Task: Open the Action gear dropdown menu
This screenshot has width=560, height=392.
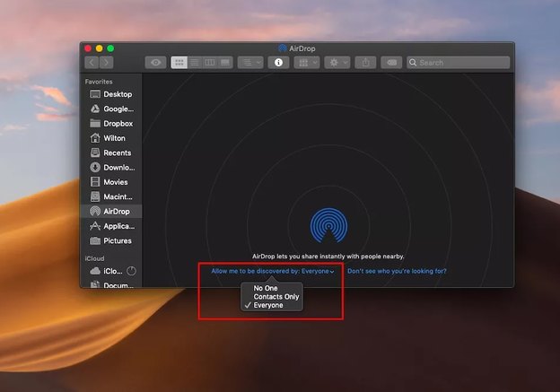Action: (337, 63)
